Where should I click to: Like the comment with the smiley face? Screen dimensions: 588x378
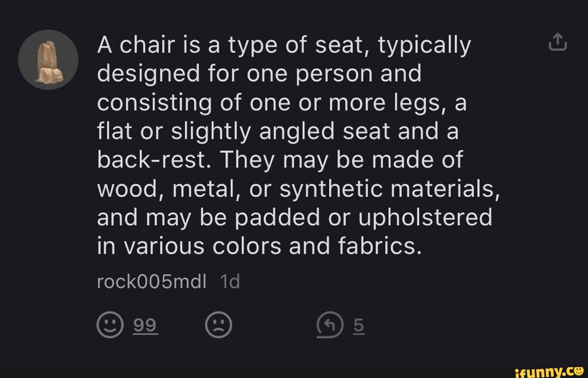click(x=109, y=325)
